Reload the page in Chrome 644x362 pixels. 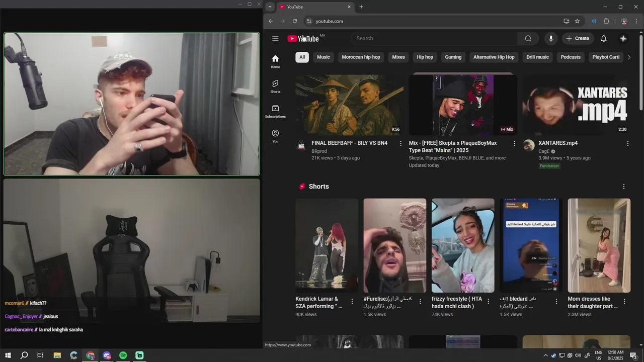point(295,21)
